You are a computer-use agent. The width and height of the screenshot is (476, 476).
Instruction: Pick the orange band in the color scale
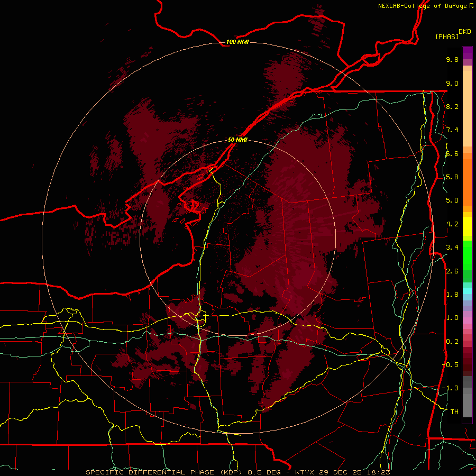[467, 182]
